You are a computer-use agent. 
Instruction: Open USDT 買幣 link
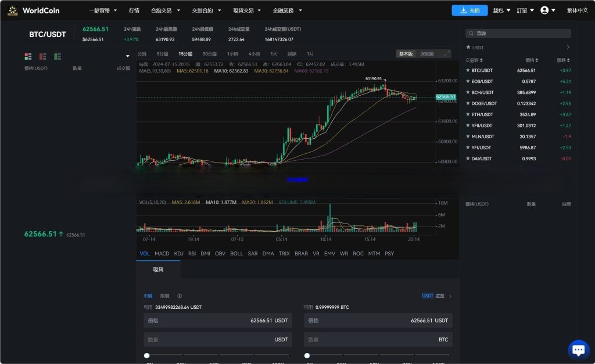pos(433,295)
